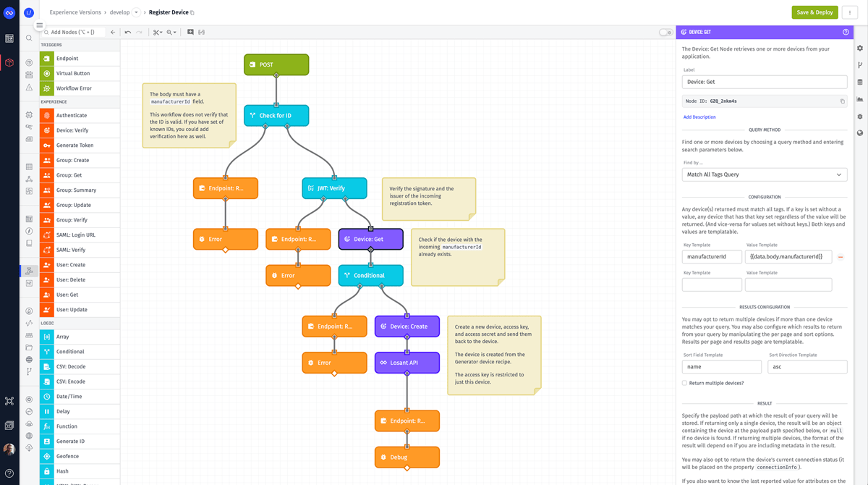Open the Match All Tags Query dropdown

(764, 174)
